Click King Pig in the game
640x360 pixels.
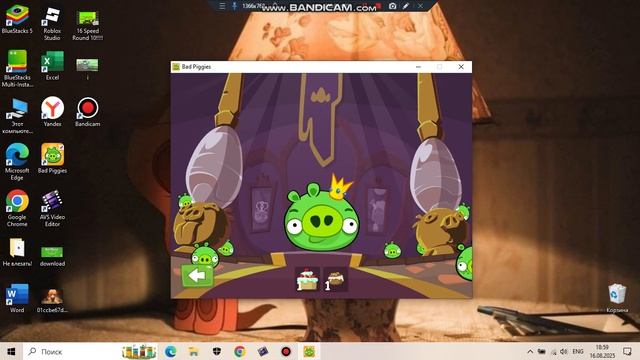(x=321, y=216)
